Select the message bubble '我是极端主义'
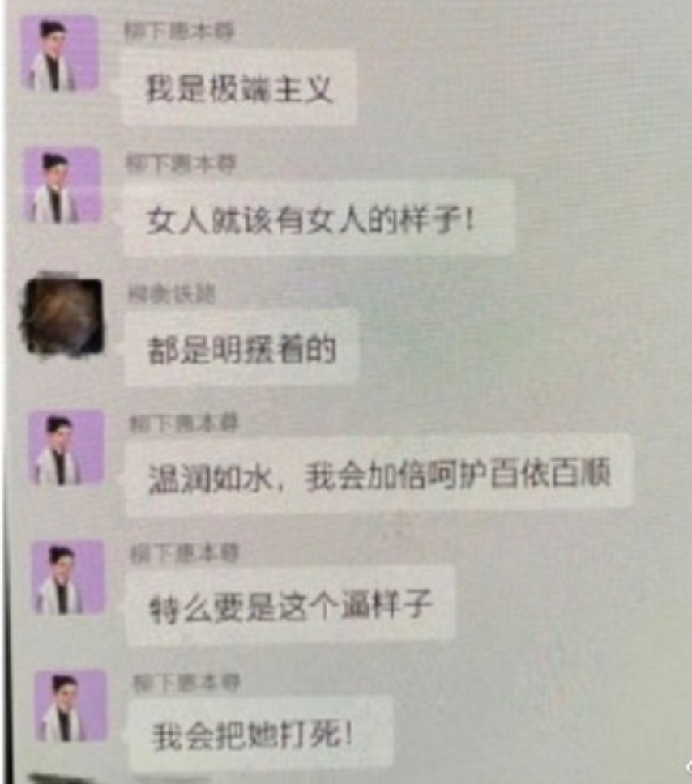The image size is (692, 784). [x=238, y=88]
